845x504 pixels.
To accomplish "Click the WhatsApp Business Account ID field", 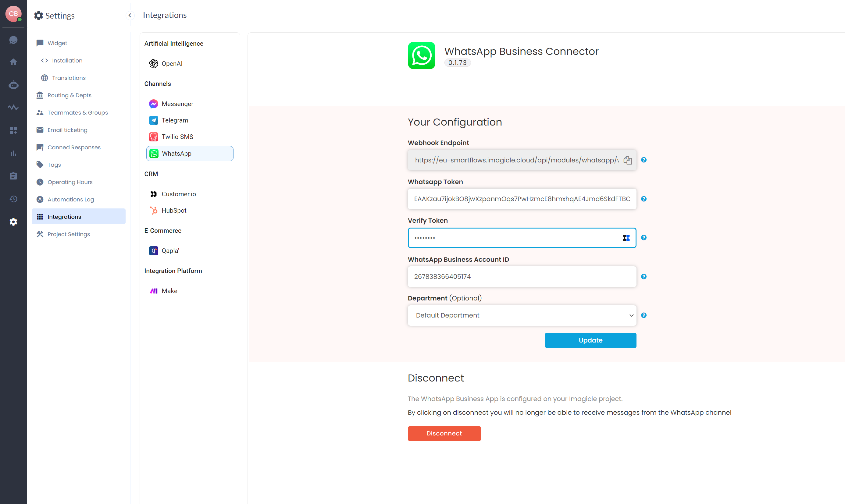I will tap(522, 277).
